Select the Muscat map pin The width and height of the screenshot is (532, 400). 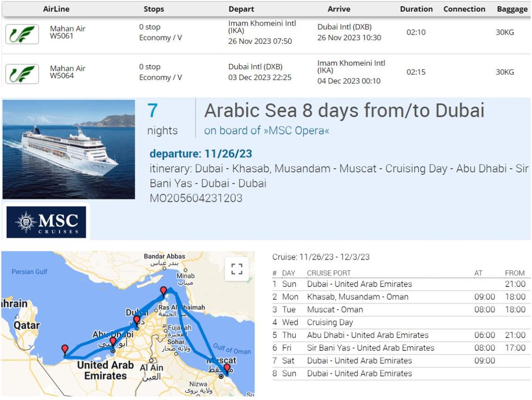click(x=227, y=369)
